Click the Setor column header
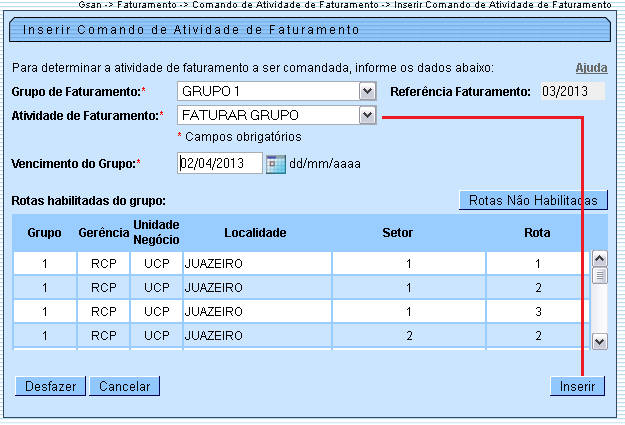 [x=397, y=232]
